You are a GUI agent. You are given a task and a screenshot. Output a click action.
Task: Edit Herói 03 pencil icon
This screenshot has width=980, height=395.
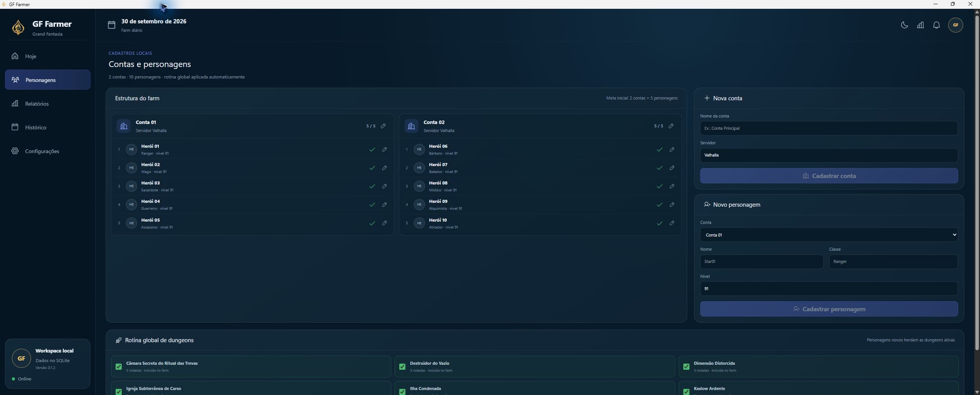point(384,186)
